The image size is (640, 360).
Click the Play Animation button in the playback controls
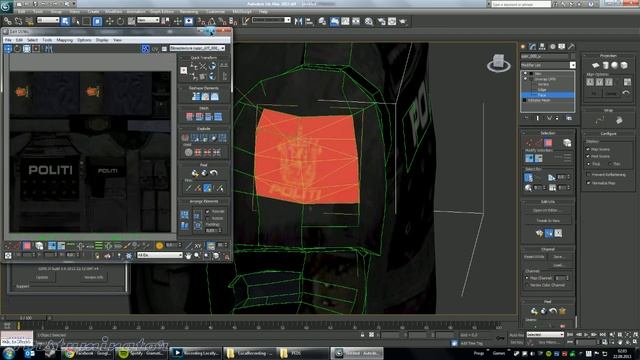coord(587,335)
